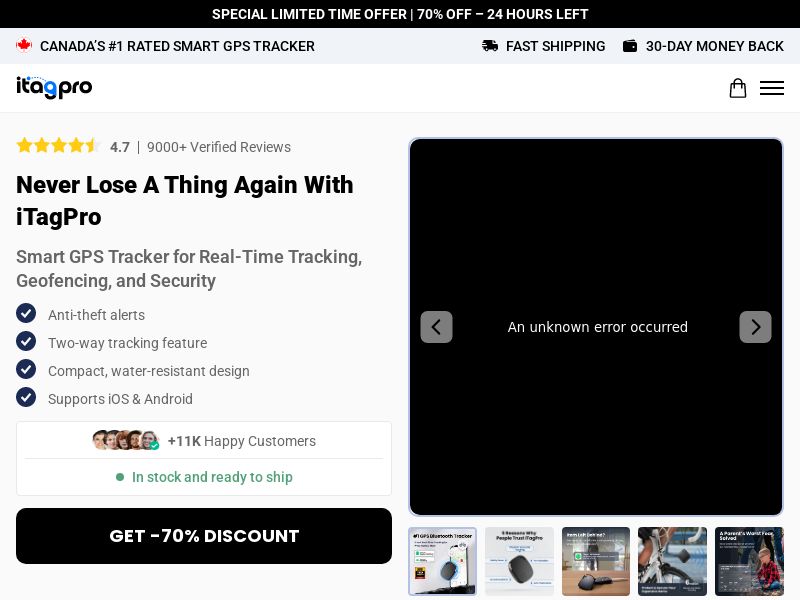
Task: Select the #1 GPS Bluetooth Tracker thumbnail
Action: click(442, 561)
